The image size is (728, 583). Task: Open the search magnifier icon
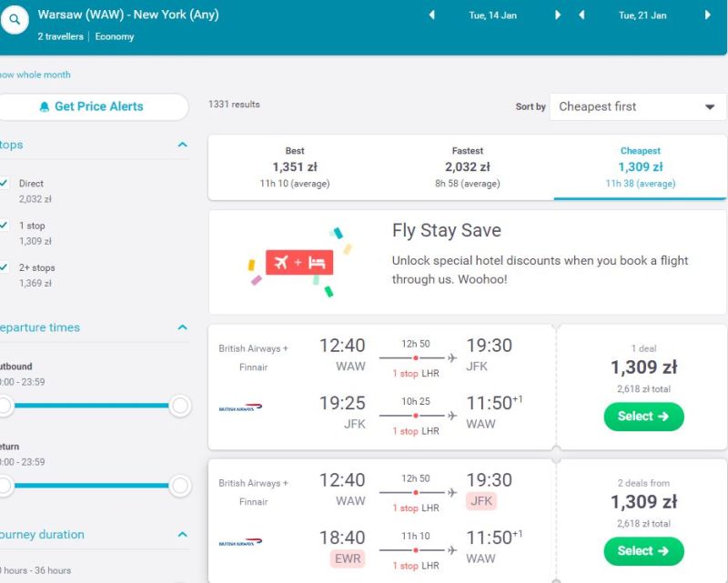15,19
